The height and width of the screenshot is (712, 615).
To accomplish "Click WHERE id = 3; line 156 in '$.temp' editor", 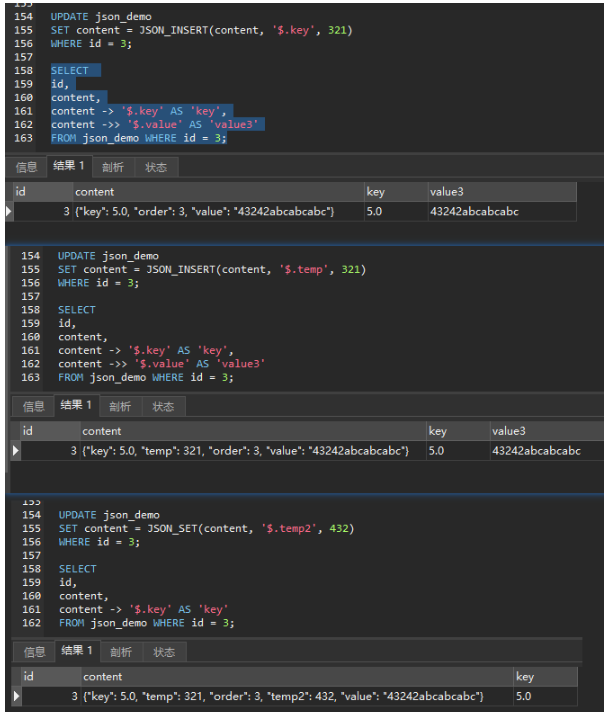I will click(98, 283).
